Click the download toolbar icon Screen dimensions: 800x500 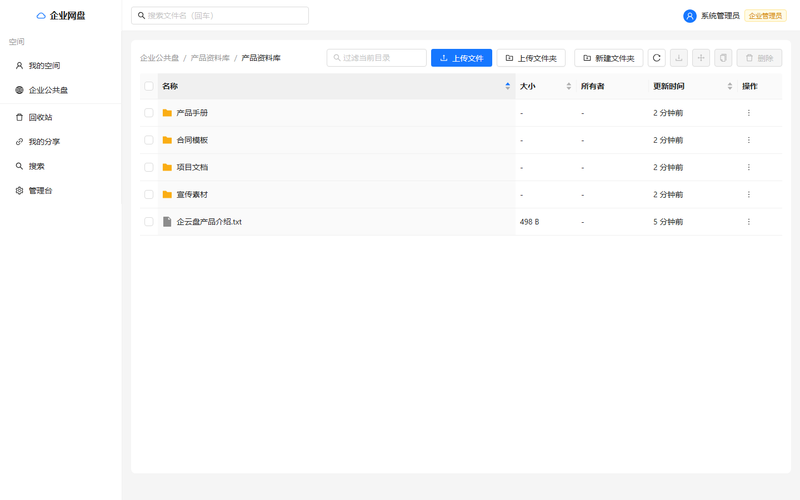pyautogui.click(x=679, y=58)
